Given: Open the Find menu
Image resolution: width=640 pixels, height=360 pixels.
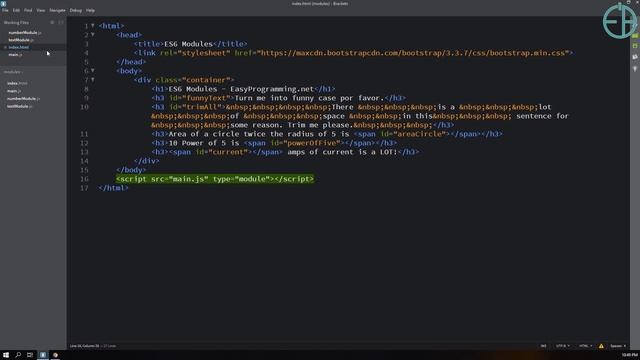Looking at the screenshot, I should pos(28,10).
